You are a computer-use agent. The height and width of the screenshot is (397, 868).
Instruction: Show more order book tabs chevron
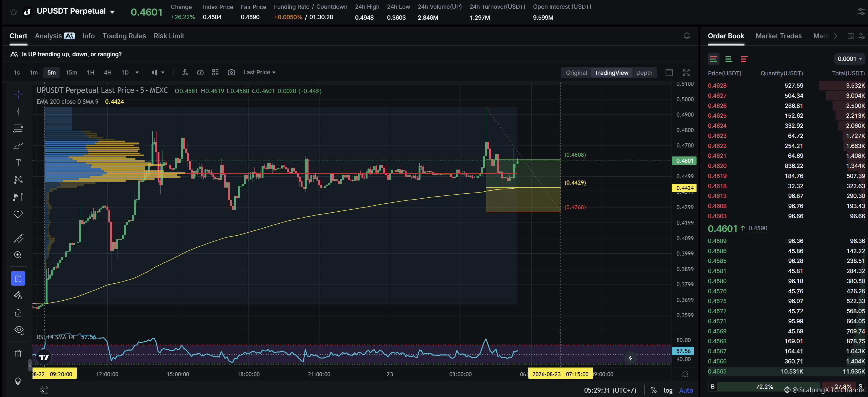tap(835, 36)
